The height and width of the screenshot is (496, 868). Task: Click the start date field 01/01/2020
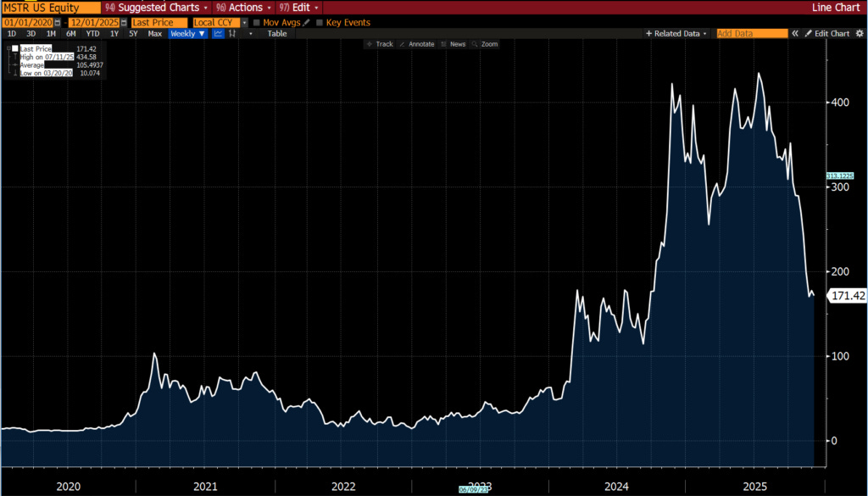pyautogui.click(x=28, y=23)
